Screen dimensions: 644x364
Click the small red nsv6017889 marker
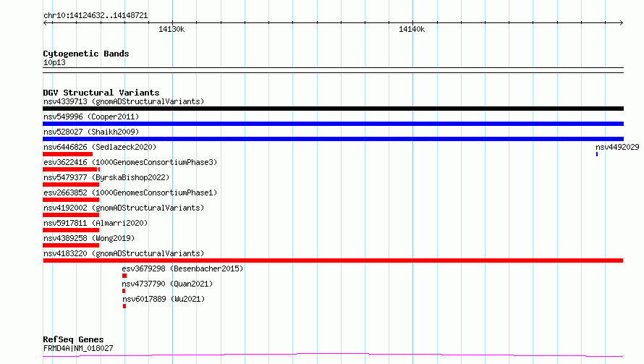click(124, 306)
